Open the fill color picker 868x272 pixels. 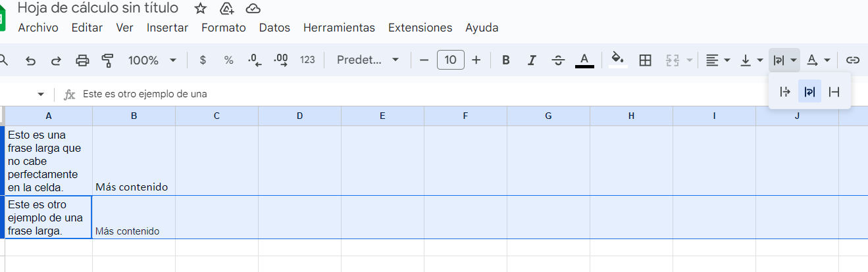tap(617, 60)
